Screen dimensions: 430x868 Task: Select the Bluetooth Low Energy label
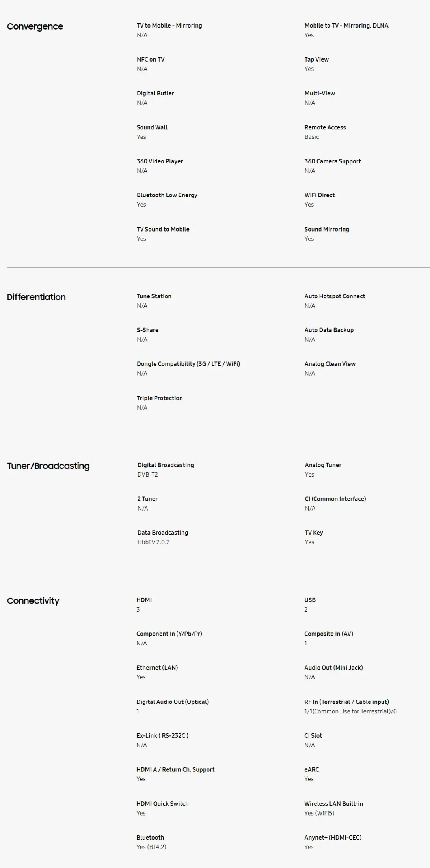click(x=167, y=195)
